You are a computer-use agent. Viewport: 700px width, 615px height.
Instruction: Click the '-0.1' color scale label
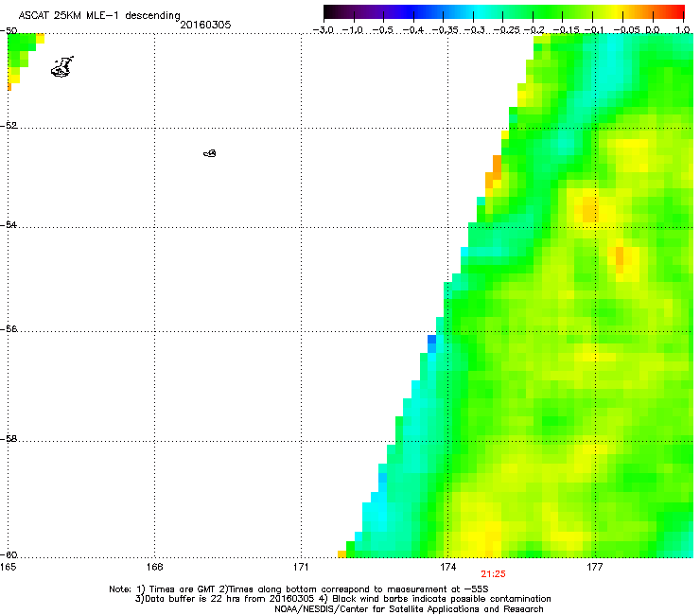(x=594, y=30)
